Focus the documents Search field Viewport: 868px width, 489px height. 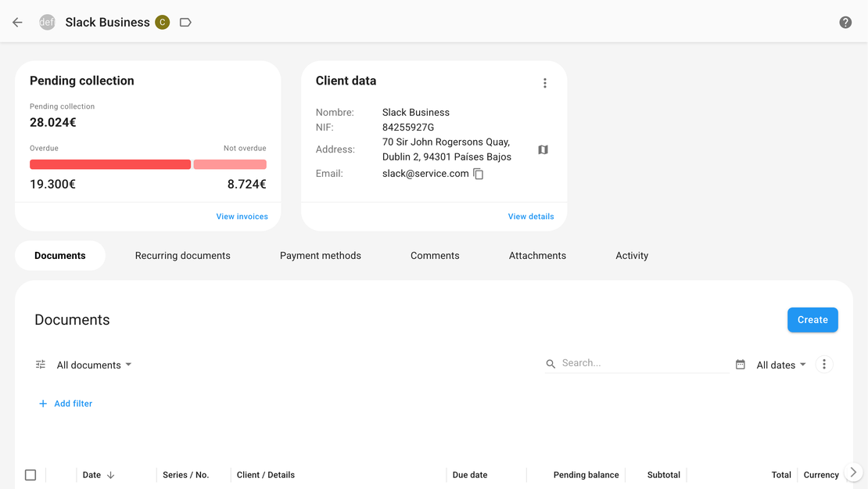641,363
